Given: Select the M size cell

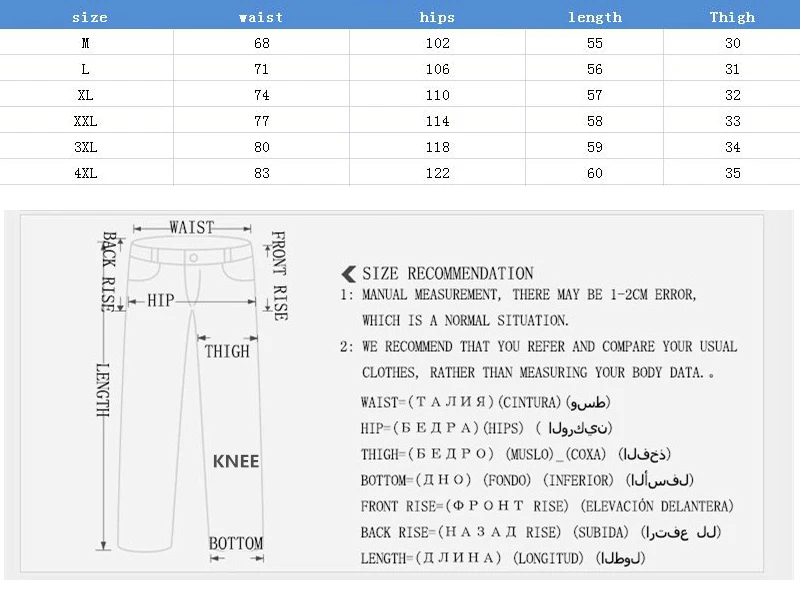Looking at the screenshot, I should 85,43.
